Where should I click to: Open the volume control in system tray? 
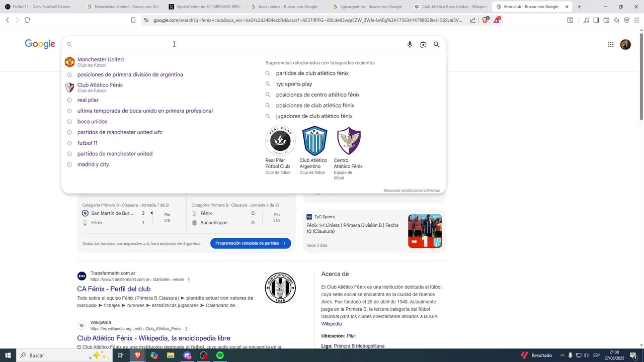coord(586,355)
